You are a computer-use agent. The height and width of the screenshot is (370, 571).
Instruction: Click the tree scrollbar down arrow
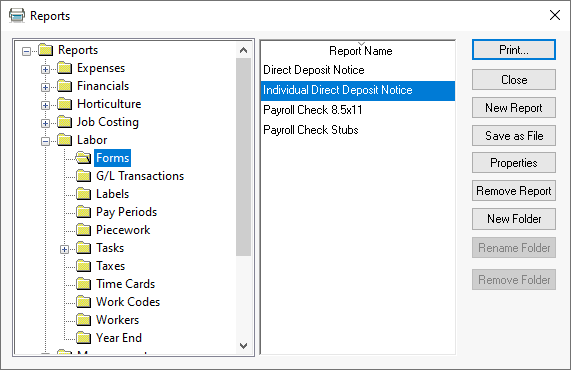244,346
